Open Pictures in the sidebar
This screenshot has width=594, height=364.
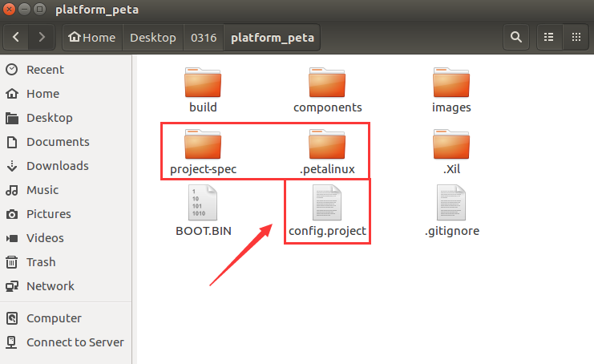click(66, 214)
